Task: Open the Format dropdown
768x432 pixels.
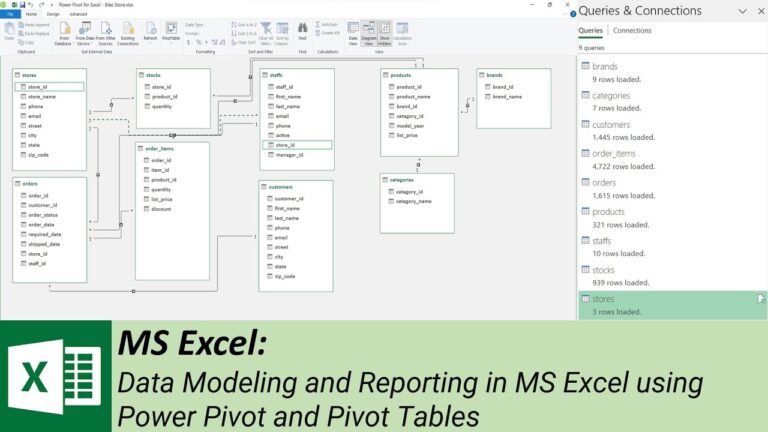Action: click(x=192, y=33)
